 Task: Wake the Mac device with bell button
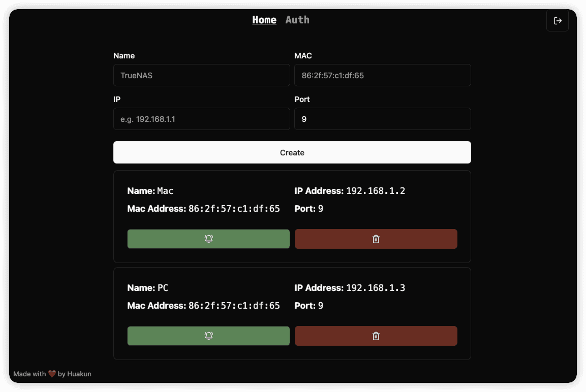click(208, 239)
